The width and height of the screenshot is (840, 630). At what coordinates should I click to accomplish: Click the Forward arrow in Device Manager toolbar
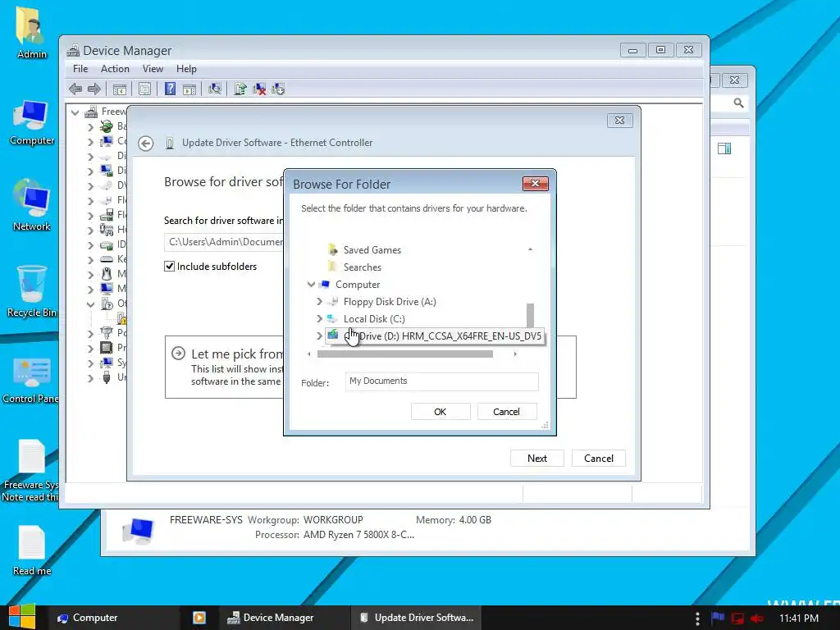click(94, 89)
